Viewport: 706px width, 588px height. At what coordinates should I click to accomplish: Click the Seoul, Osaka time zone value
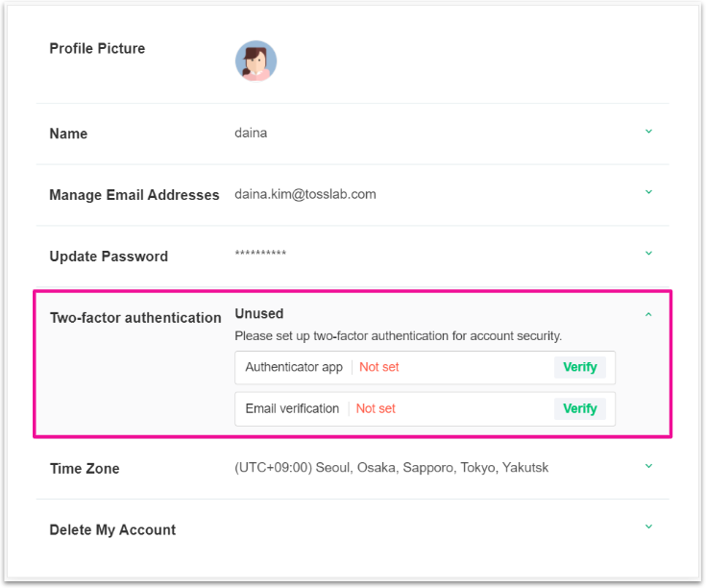click(x=391, y=468)
